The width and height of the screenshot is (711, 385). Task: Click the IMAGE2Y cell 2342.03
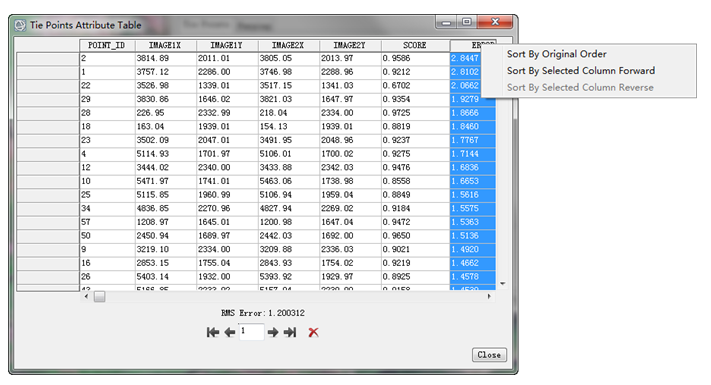tap(350, 167)
